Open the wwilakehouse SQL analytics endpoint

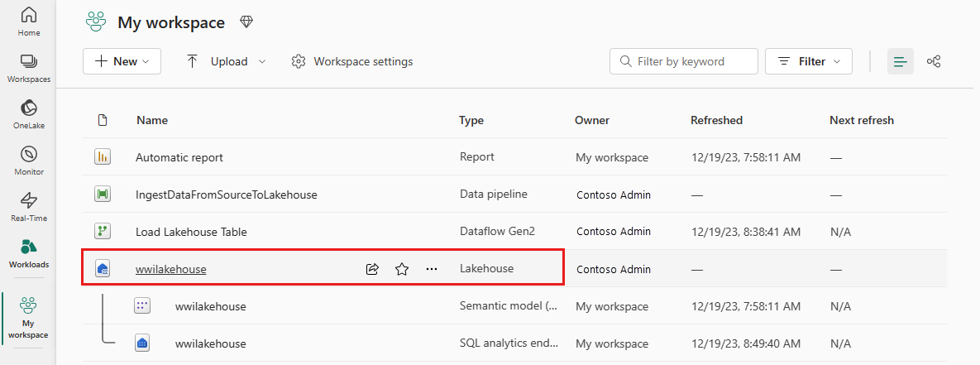211,343
